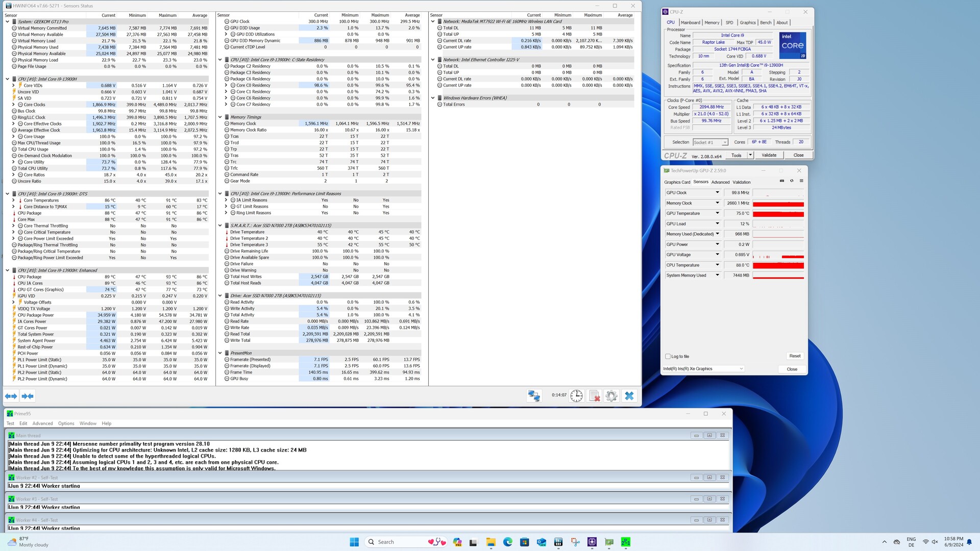Click Reset button in GPU-Z
The height and width of the screenshot is (551, 980).
pyautogui.click(x=795, y=356)
